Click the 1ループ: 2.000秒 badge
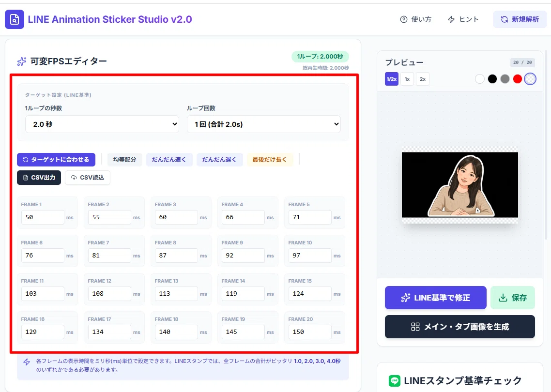The height and width of the screenshot is (392, 551). tap(320, 57)
